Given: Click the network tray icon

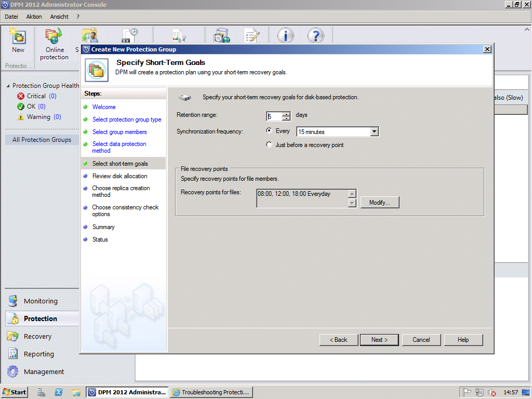Looking at the screenshot, I should tap(480, 392).
